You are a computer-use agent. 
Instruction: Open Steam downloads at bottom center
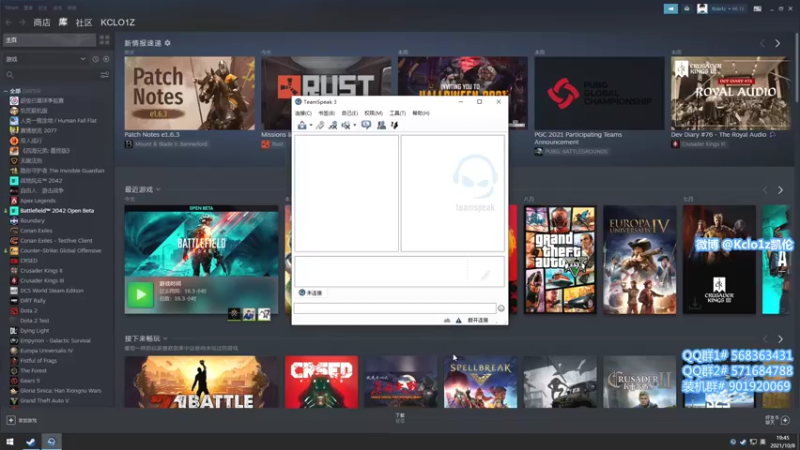click(x=400, y=418)
